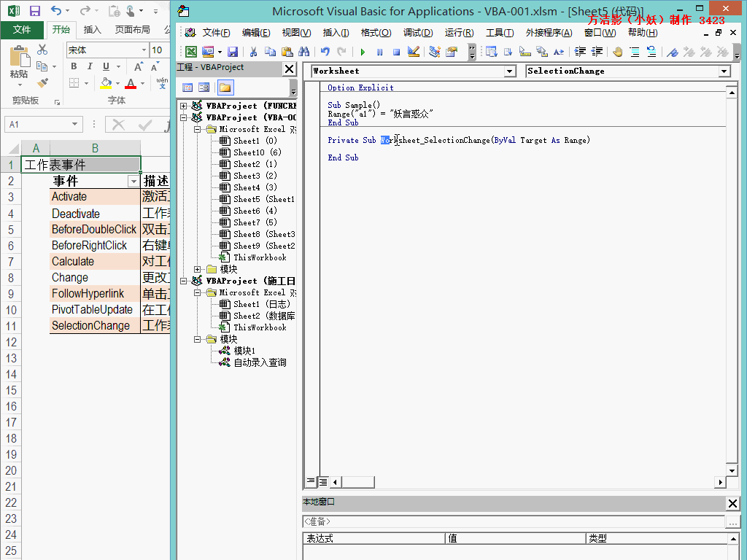
Task: Open the Project Explorer toolbar icon
Action: point(435,52)
